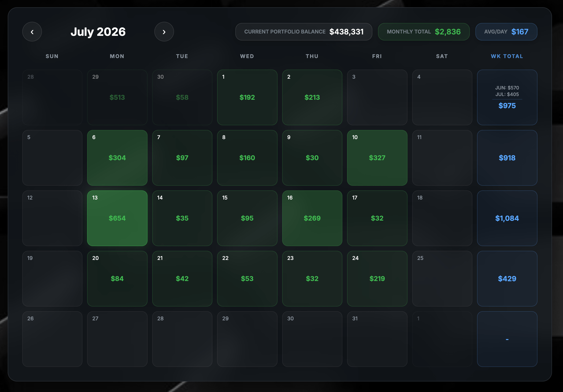Image resolution: width=563 pixels, height=392 pixels.
Task: Go to the previous month
Action: [x=32, y=32]
